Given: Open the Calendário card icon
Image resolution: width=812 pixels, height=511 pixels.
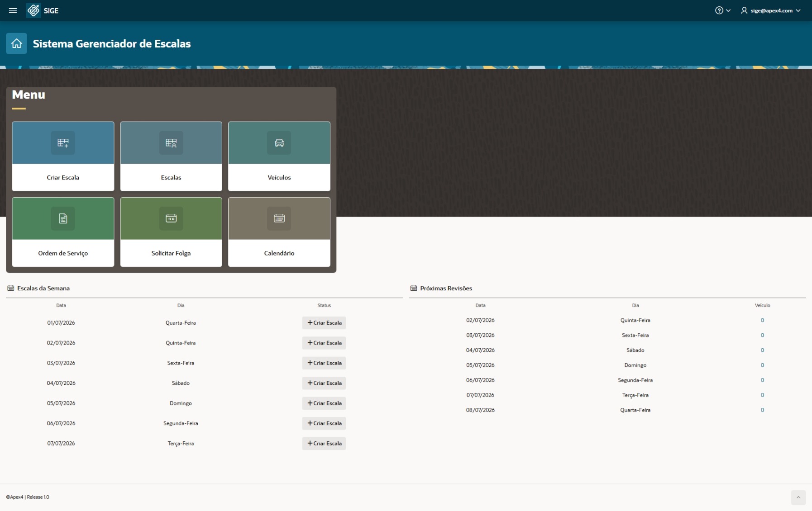Looking at the screenshot, I should click(x=279, y=218).
